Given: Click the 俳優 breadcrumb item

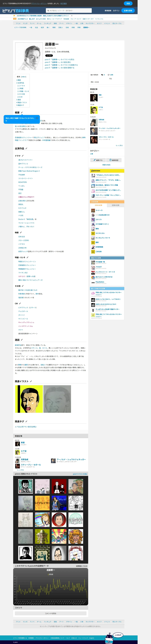Looking at the screenshot, I should [73, 28].
